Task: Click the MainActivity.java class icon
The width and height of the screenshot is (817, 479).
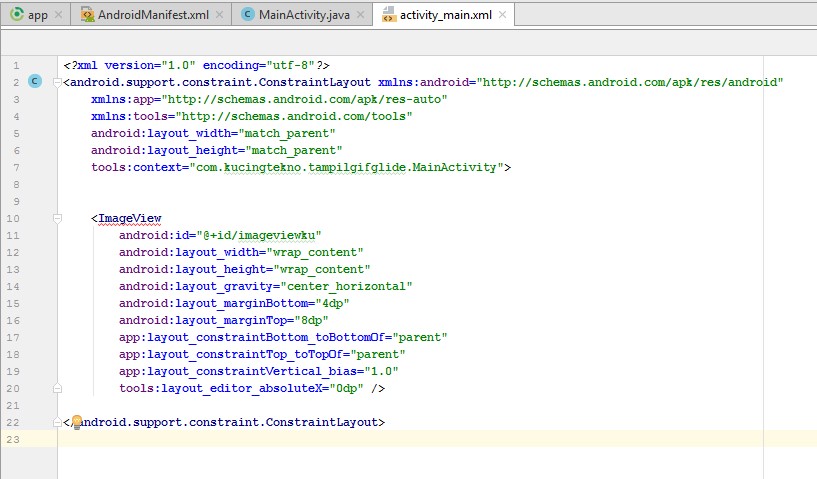Action: [x=248, y=15]
